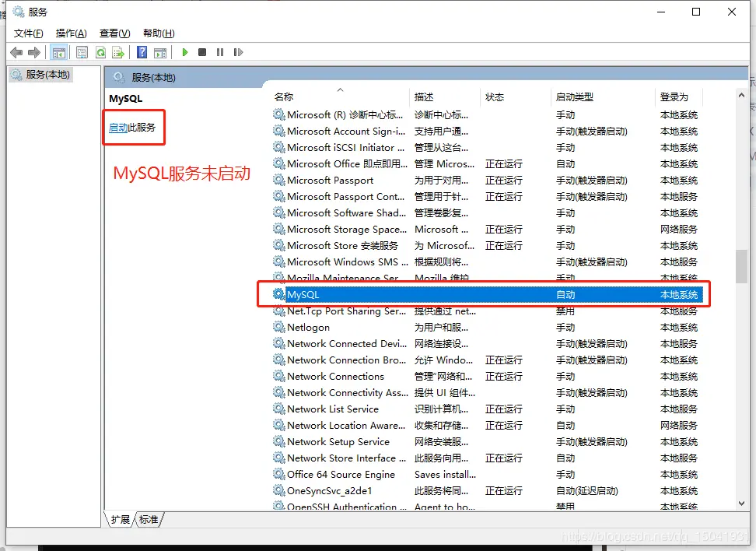Select the MySQL service name
Screen dimensions: 756x551
[x=303, y=294]
